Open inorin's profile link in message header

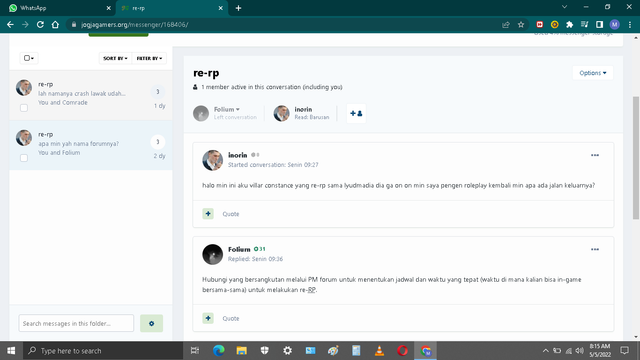pyautogui.click(x=238, y=155)
